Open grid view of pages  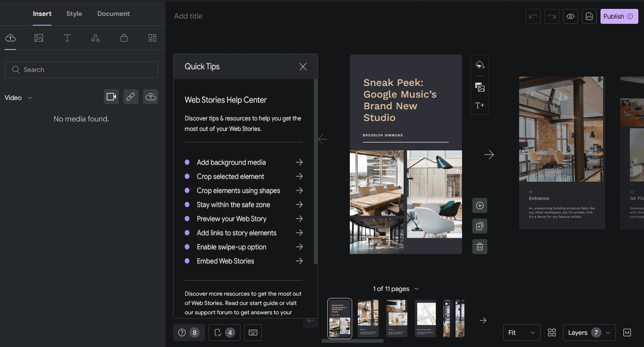coord(552,333)
